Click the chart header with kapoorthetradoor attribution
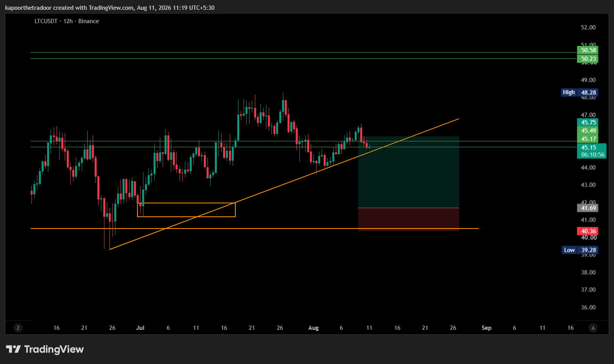This screenshot has height=364, width=614. point(110,8)
